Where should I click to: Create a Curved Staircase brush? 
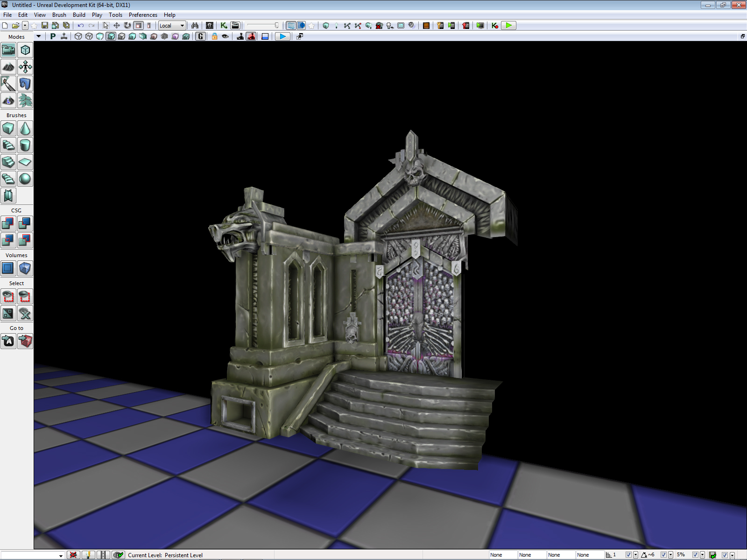click(8, 145)
